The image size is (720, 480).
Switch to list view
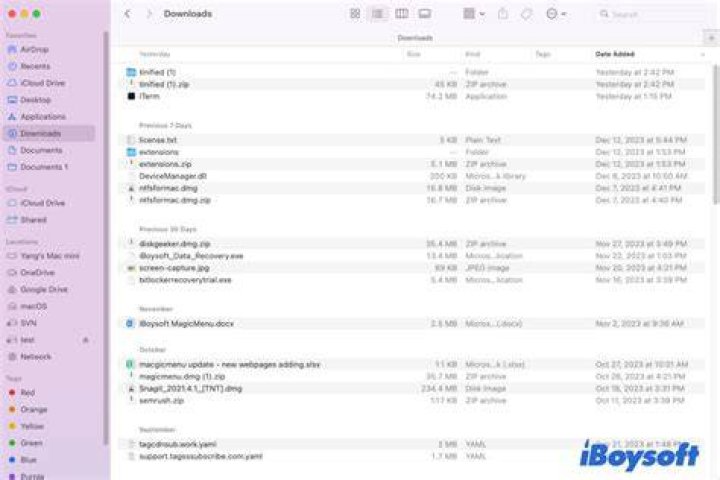(x=377, y=14)
